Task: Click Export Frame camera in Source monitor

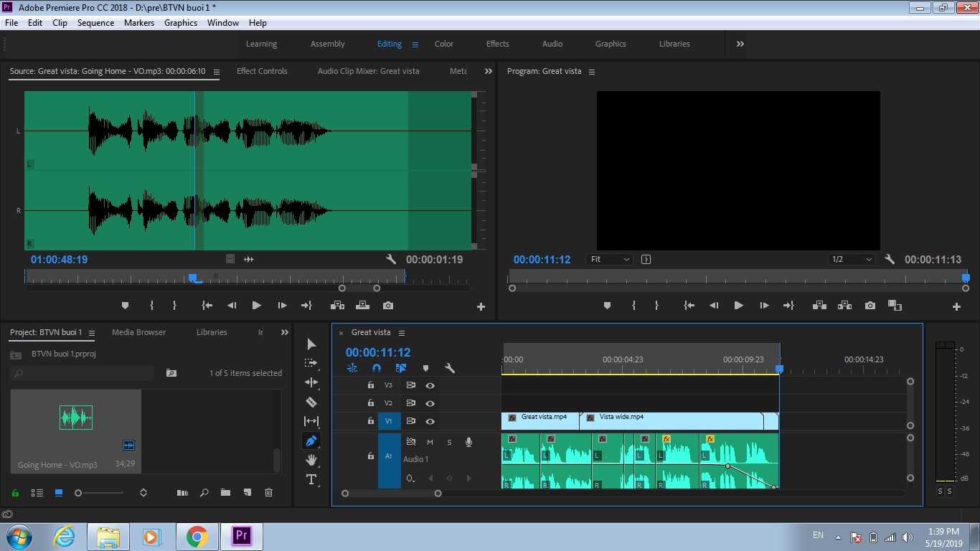Action: tap(388, 306)
